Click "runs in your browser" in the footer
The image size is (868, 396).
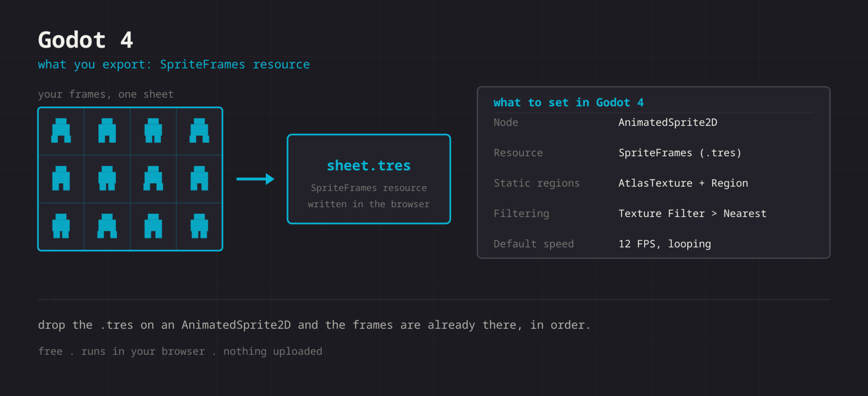coord(143,352)
